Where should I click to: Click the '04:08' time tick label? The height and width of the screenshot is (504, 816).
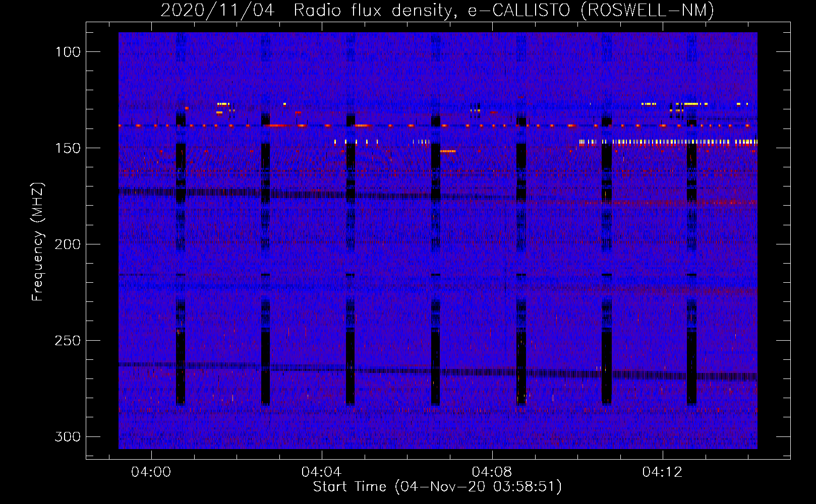click(x=492, y=472)
